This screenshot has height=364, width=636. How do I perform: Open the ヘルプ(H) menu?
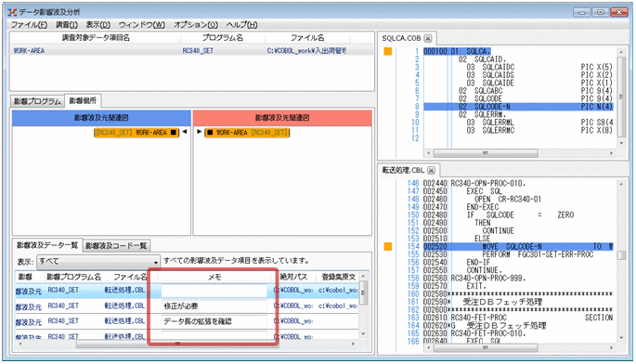[x=241, y=25]
